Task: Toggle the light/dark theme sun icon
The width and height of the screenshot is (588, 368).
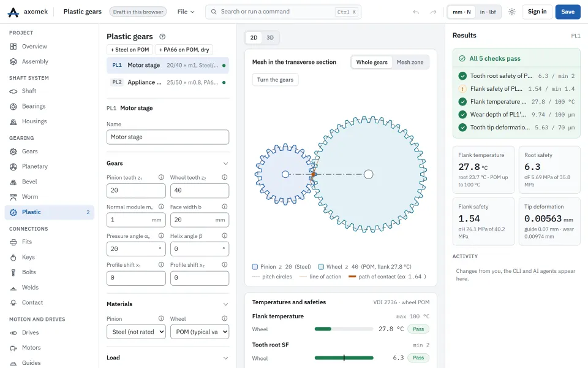Action: pos(512,12)
